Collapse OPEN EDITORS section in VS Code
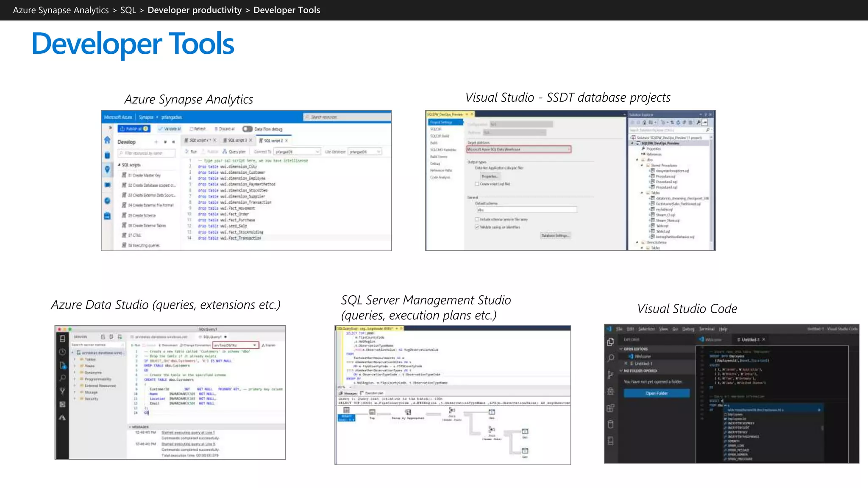This screenshot has height=488, width=868. click(621, 349)
